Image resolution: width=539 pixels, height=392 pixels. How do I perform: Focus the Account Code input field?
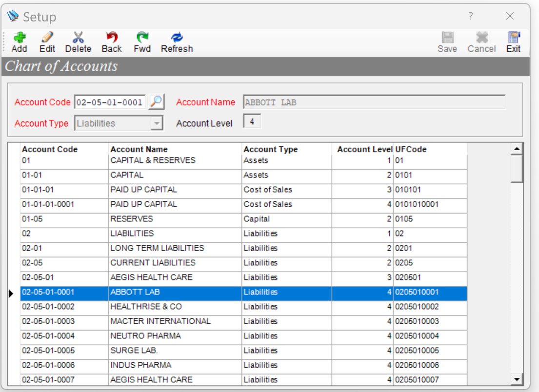pos(110,102)
